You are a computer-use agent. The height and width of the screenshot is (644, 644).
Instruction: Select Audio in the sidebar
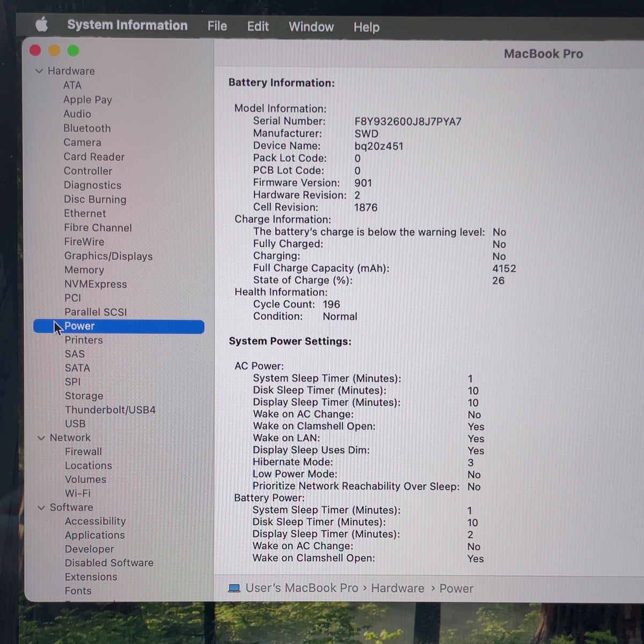pyautogui.click(x=77, y=114)
